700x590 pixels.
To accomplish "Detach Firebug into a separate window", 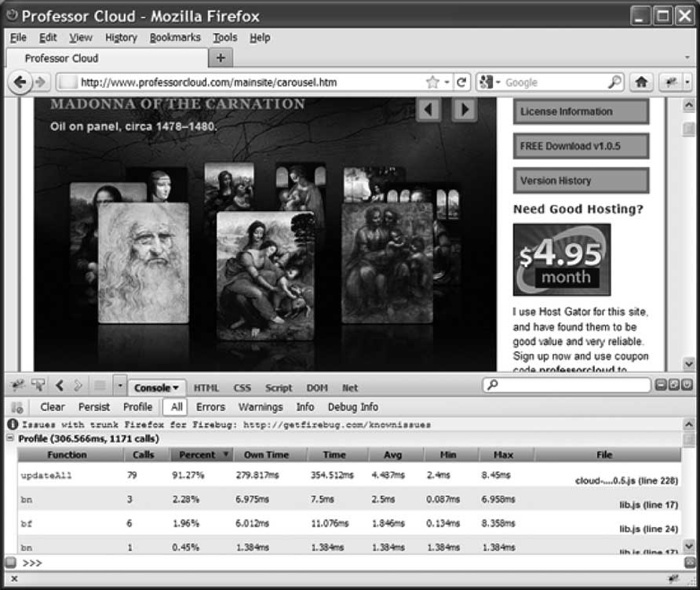I will pyautogui.click(x=674, y=384).
